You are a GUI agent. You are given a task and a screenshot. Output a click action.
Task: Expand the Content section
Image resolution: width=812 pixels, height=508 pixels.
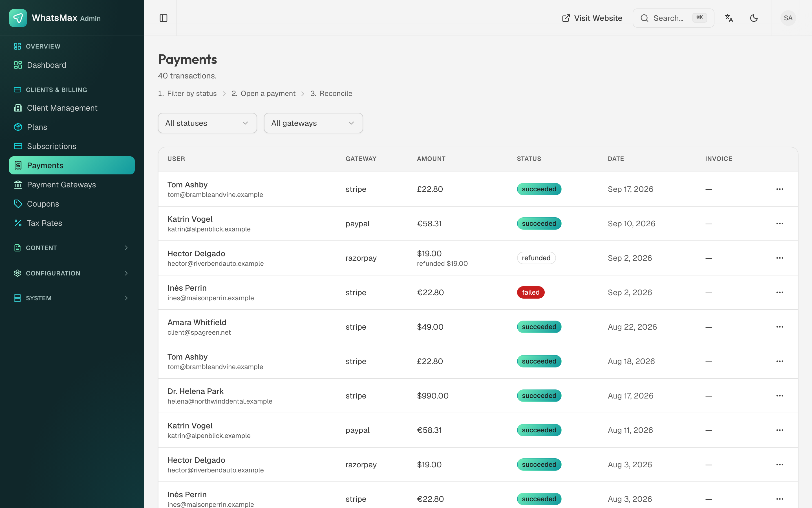pyautogui.click(x=72, y=248)
